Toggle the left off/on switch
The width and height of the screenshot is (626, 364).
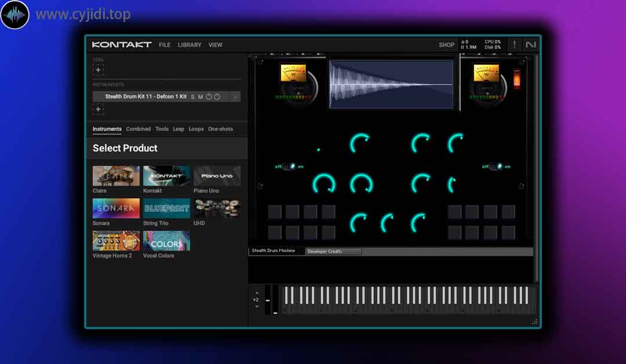click(289, 166)
